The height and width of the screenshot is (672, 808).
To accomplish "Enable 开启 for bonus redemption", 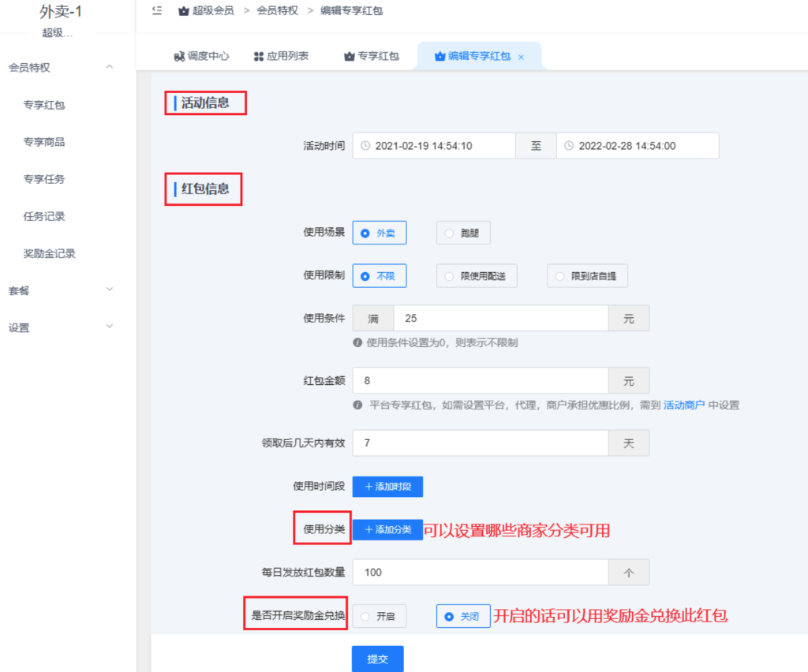I will [379, 616].
